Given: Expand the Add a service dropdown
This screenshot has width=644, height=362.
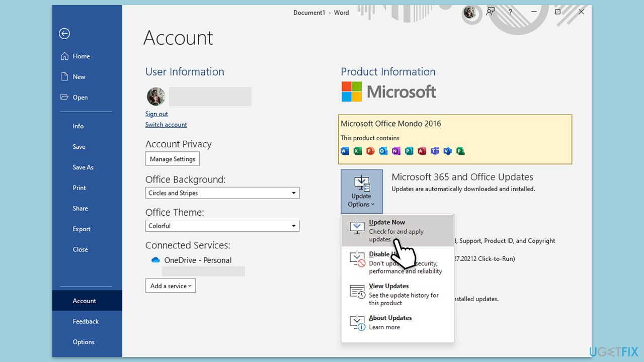Looking at the screenshot, I should click(170, 286).
